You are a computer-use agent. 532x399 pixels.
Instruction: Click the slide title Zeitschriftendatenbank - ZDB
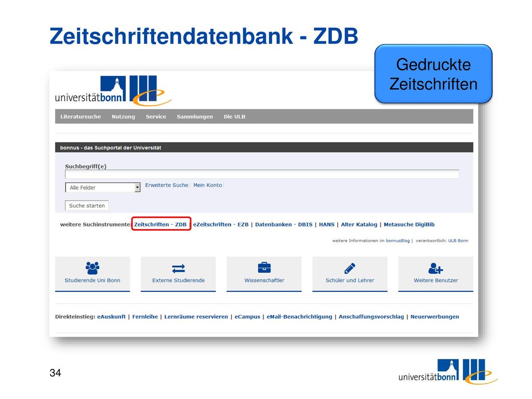pos(204,36)
